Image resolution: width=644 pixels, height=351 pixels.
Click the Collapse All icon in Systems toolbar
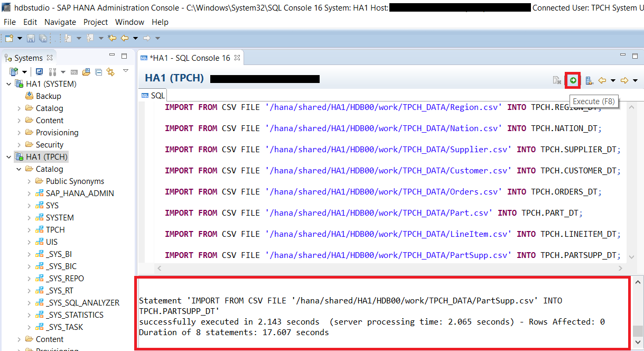pos(98,72)
